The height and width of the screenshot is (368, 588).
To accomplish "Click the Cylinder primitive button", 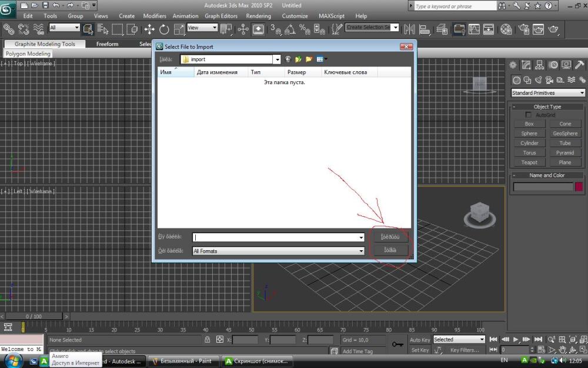I will (x=529, y=143).
